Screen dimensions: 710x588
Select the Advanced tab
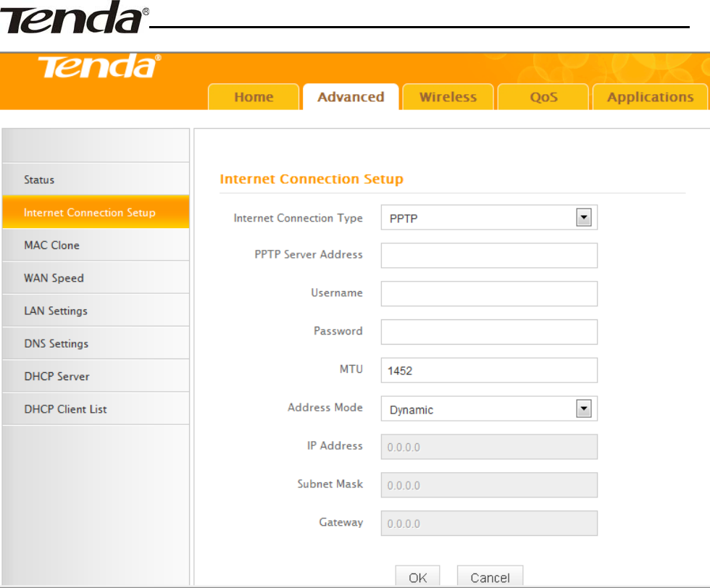click(351, 96)
